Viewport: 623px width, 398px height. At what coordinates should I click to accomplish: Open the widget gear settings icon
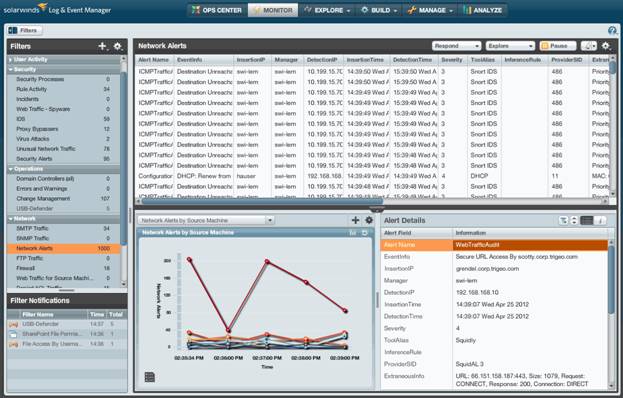369,220
